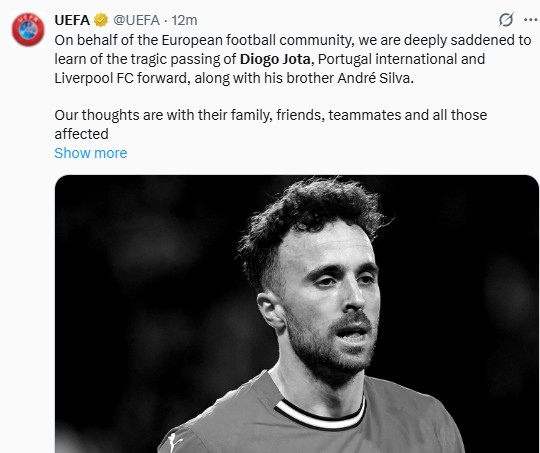The width and height of the screenshot is (540, 453).
Task: Open the UEFA profile avatar
Action: tap(28, 30)
